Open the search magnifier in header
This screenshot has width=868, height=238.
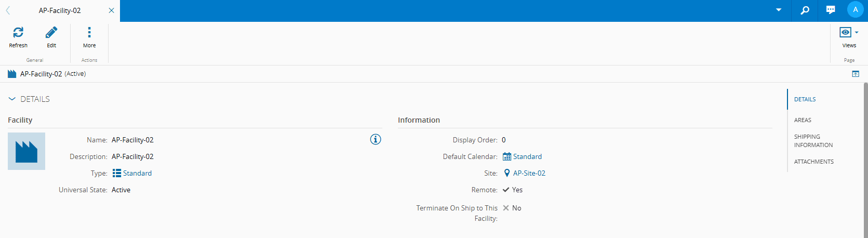805,10
